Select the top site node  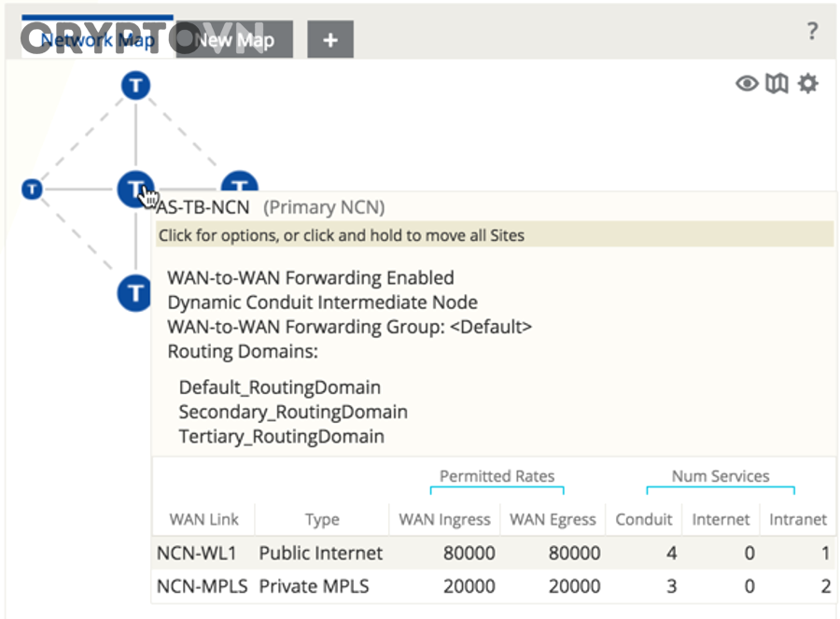click(135, 85)
